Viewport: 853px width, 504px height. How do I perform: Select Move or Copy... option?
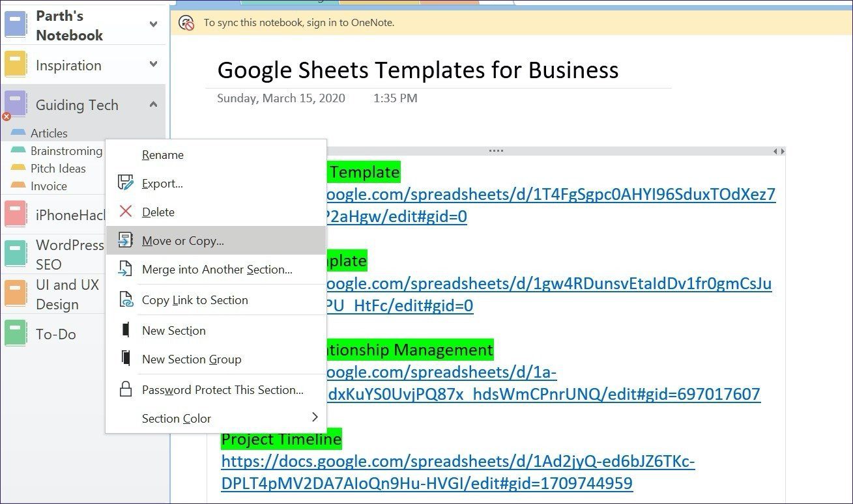point(216,240)
